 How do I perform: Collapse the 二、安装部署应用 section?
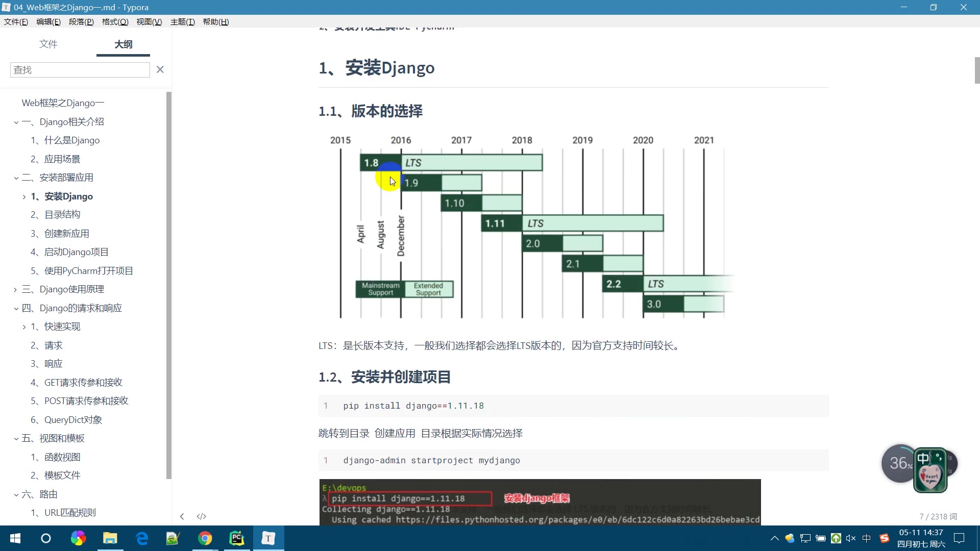point(16,178)
